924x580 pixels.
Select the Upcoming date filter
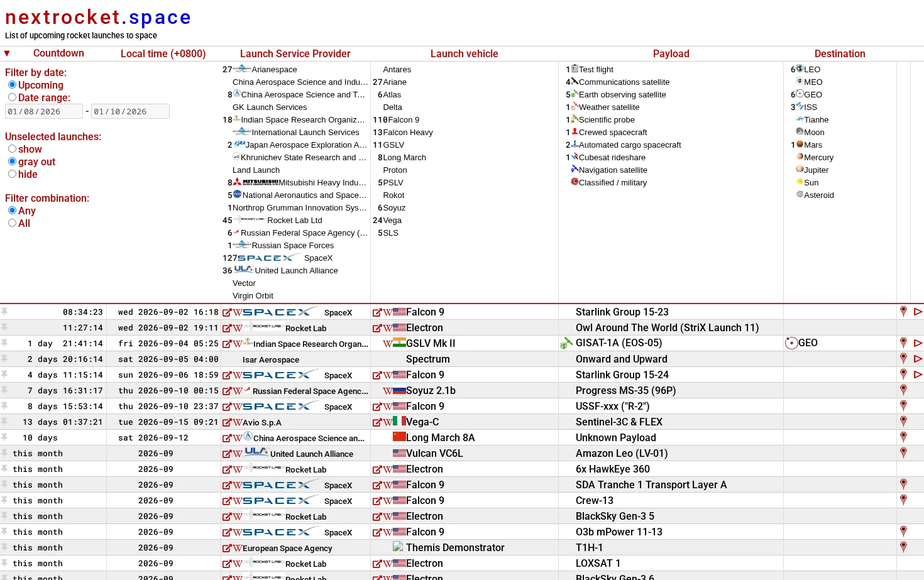coord(12,85)
